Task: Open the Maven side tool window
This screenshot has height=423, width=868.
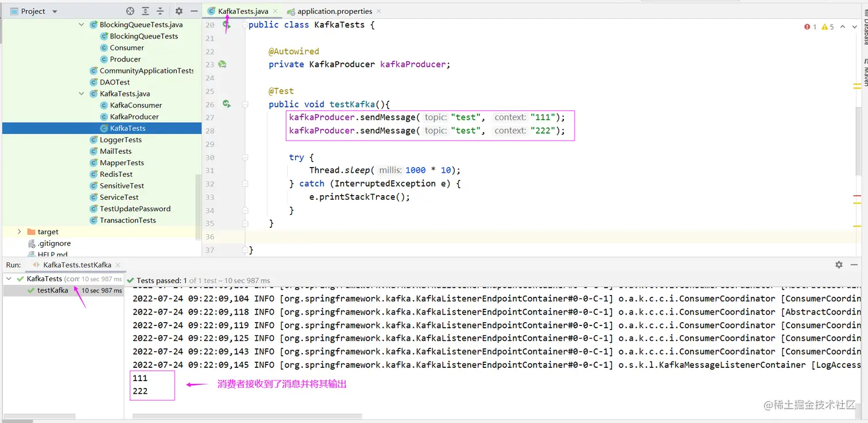Action: point(865,72)
